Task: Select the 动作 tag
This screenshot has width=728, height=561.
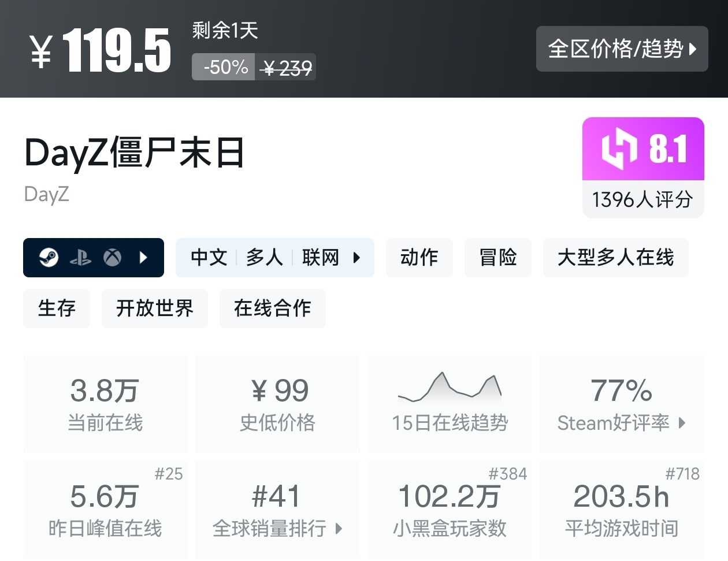Action: click(419, 258)
